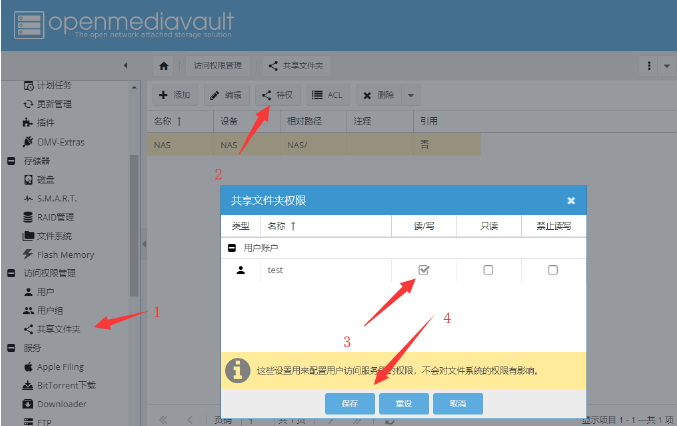Check 只读 checkbox for user test
Viewport: 677px width, 426px height.
[x=488, y=270]
